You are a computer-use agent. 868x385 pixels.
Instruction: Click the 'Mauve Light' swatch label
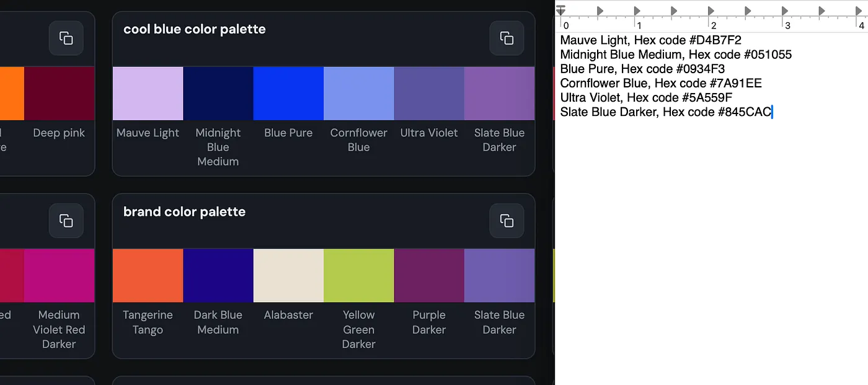point(148,133)
